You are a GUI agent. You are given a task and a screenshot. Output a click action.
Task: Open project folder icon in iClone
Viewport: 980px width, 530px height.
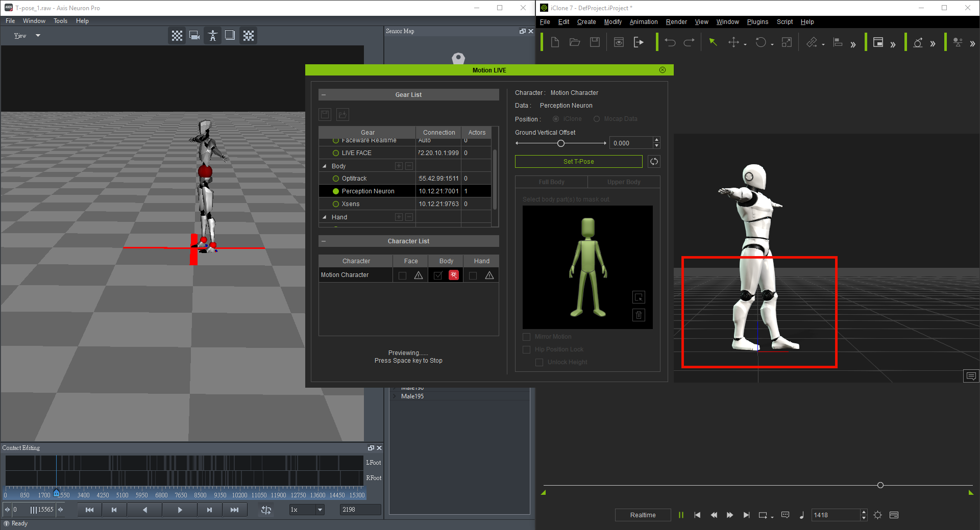575,42
